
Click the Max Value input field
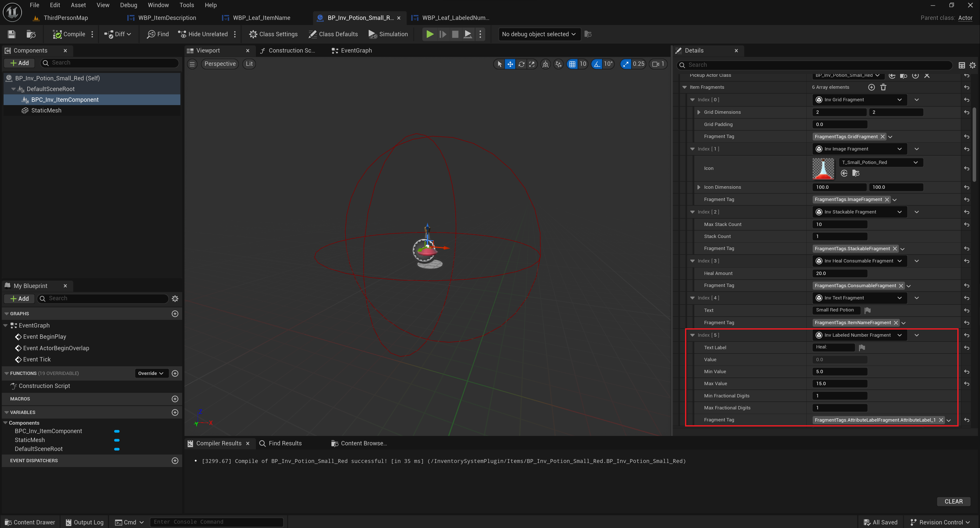839,383
